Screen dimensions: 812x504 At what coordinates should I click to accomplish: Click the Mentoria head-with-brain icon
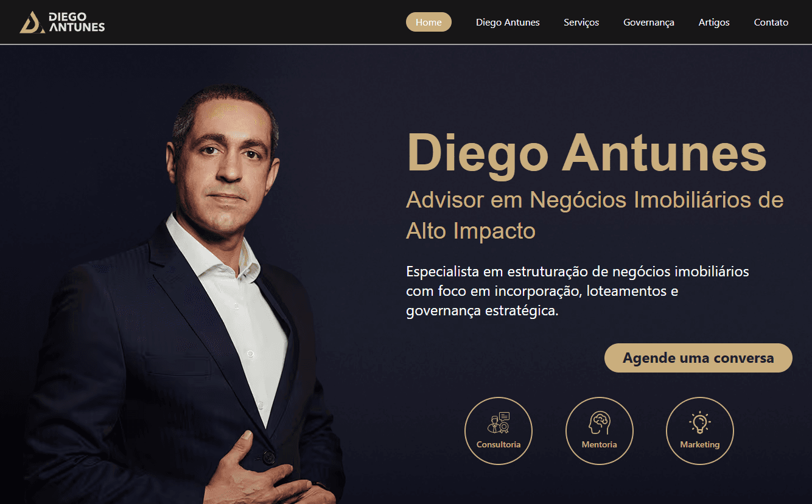(x=599, y=422)
